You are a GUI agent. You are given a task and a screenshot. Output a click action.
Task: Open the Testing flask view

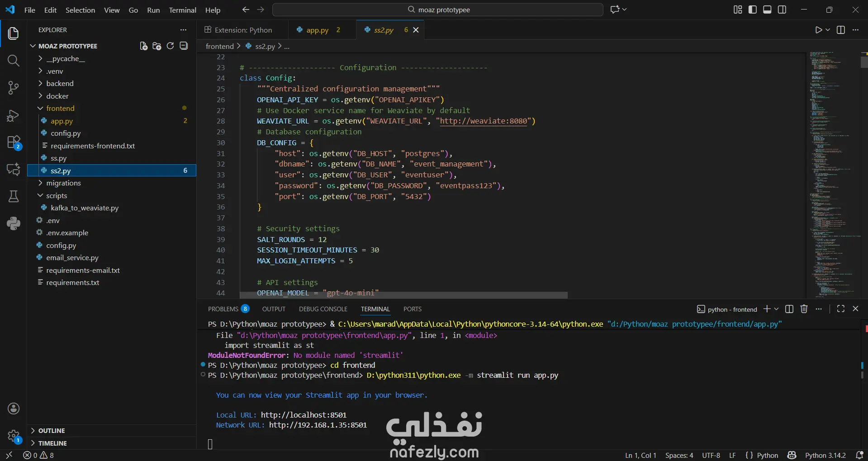pyautogui.click(x=14, y=196)
